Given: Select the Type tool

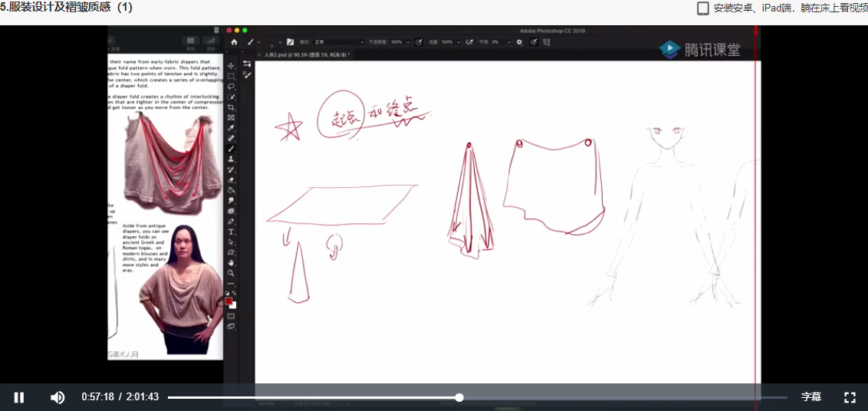Looking at the screenshot, I should (x=231, y=231).
